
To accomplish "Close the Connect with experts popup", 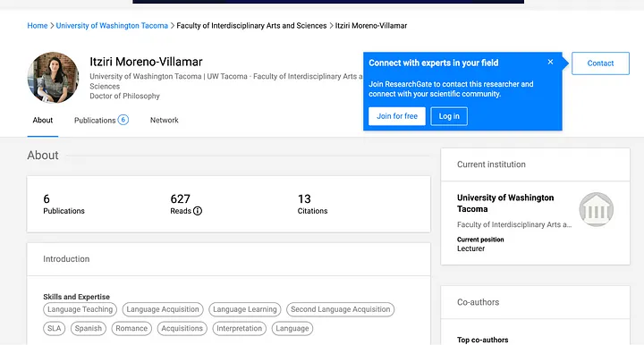I will pos(550,62).
